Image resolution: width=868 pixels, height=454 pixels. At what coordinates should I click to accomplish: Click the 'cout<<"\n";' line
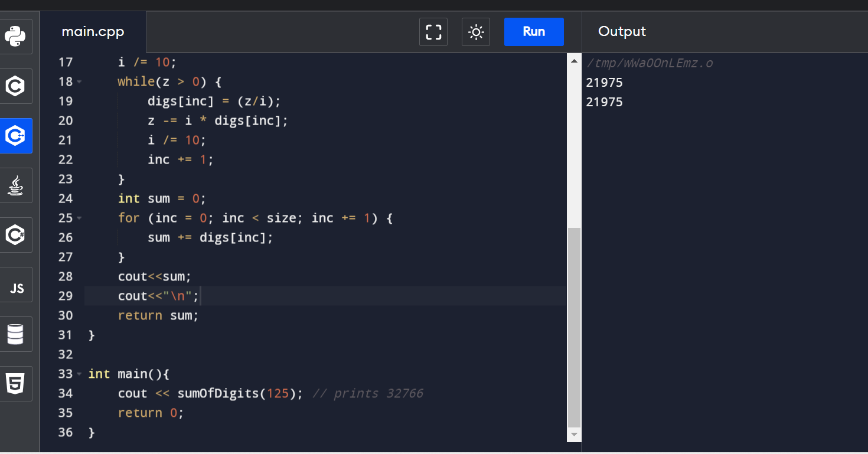158,296
